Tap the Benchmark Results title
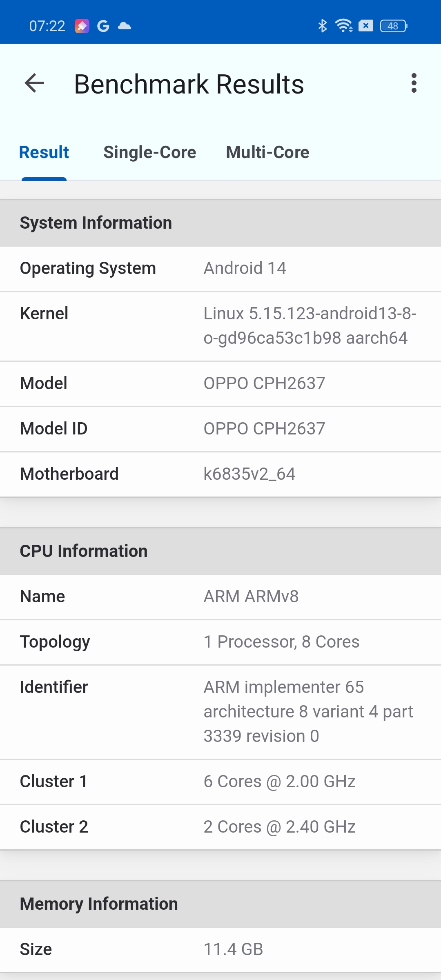441x980 pixels. pyautogui.click(x=189, y=84)
